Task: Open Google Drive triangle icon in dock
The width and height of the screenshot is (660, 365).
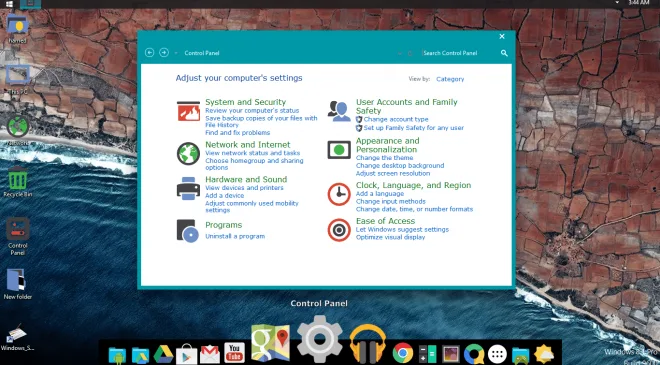Action: click(x=163, y=354)
